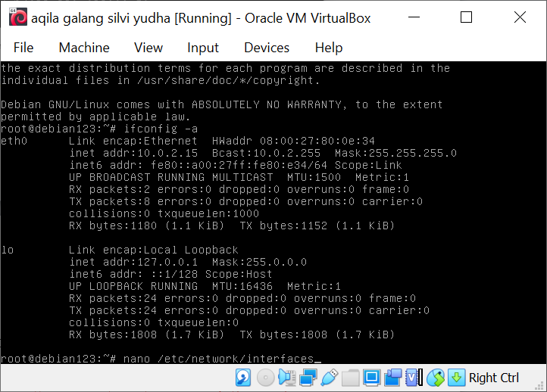Click the video recording status icon
Image resolution: width=547 pixels, height=392 pixels.
(x=393, y=378)
